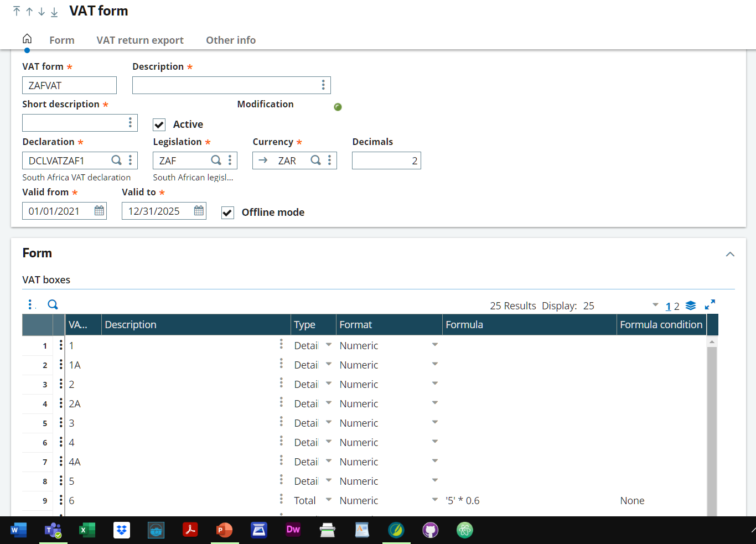Screen dimensions: 756x544
Task: Open the Format dropdown for VAT box 2
Action: tap(435, 384)
